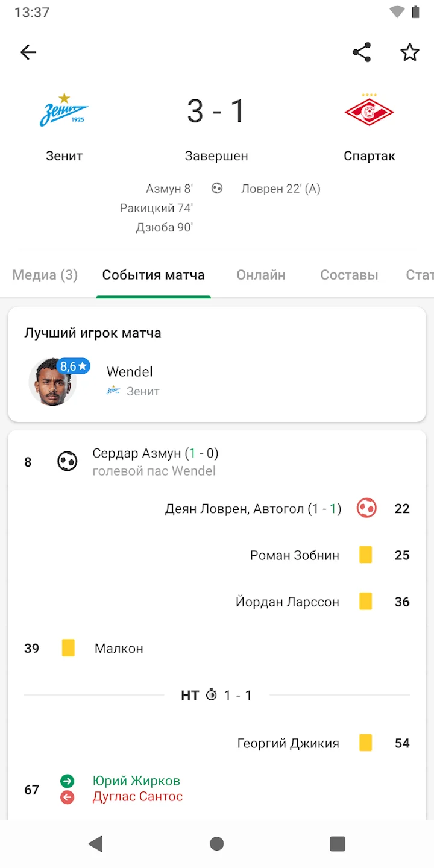Tap the share icon
Image resolution: width=434 pixels, height=868 pixels.
362,52
